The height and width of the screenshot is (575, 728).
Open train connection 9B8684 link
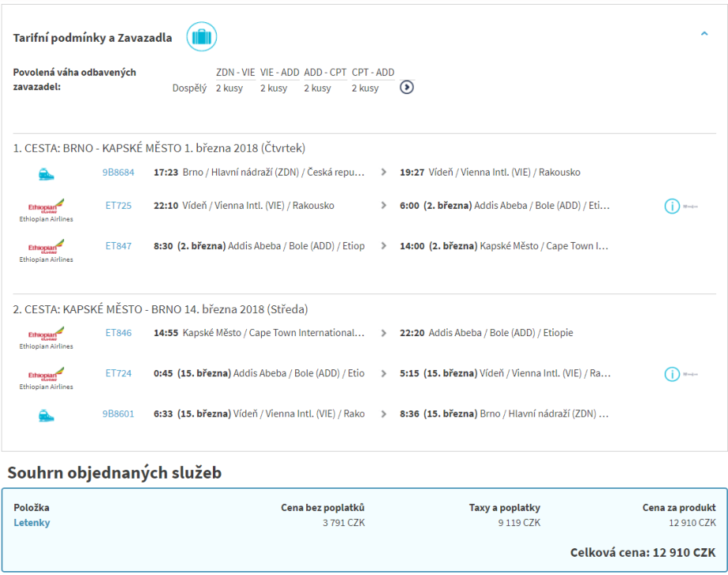(118, 172)
